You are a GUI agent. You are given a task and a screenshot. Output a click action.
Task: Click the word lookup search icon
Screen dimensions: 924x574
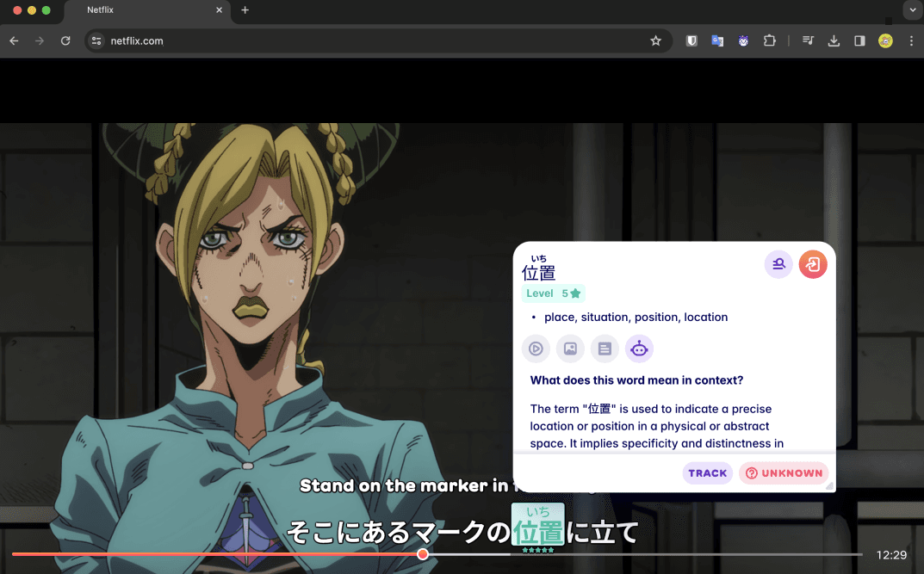coord(778,264)
